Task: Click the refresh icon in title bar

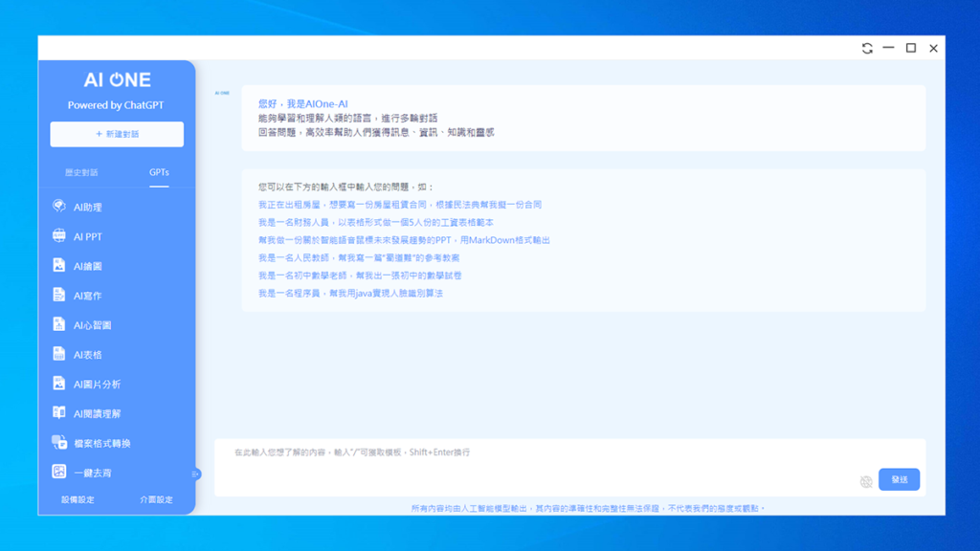Action: click(867, 49)
